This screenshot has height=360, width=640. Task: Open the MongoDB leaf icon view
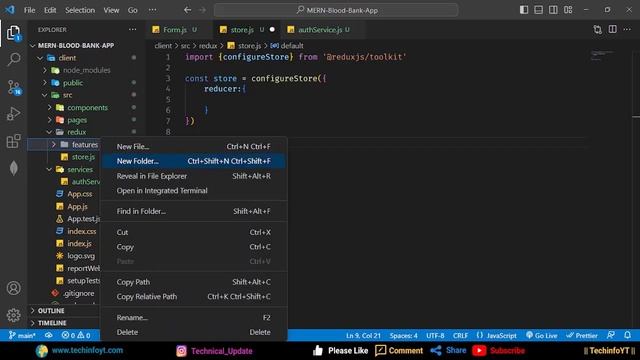tap(13, 168)
